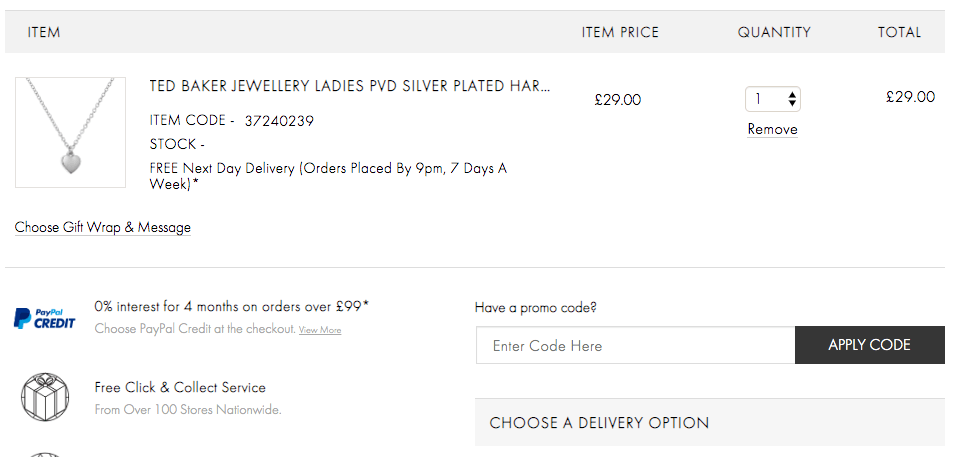
Task: Click the Apply Code button
Action: [870, 345]
